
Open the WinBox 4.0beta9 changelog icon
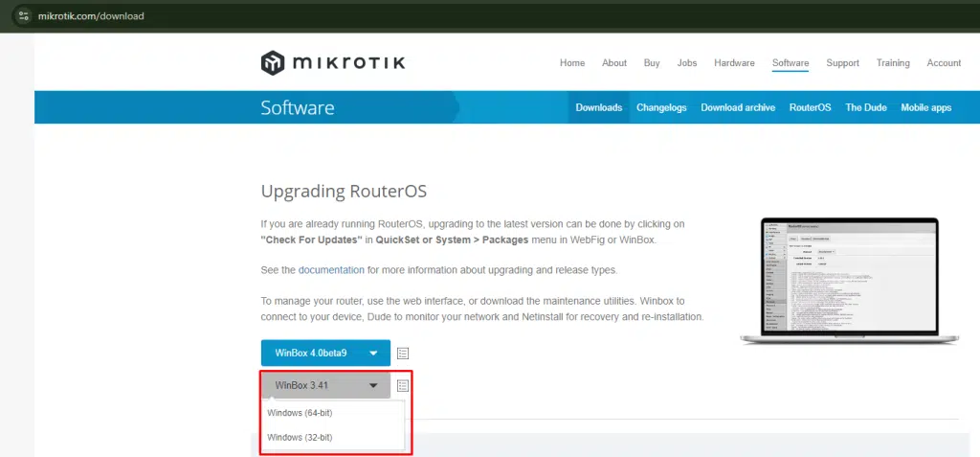click(403, 354)
